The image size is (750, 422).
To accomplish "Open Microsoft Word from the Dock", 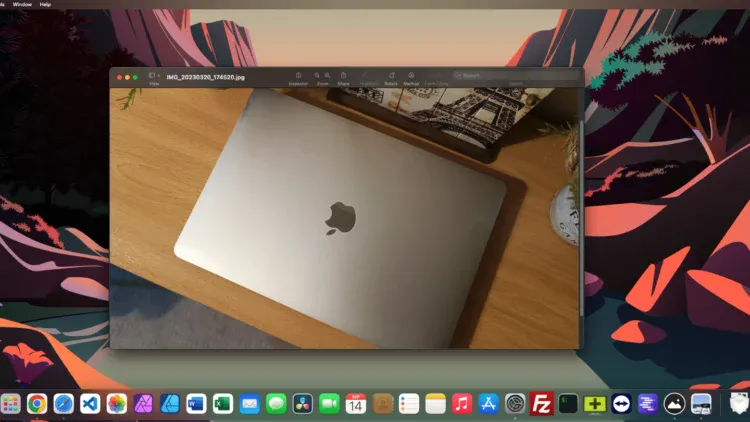I will pyautogui.click(x=196, y=404).
